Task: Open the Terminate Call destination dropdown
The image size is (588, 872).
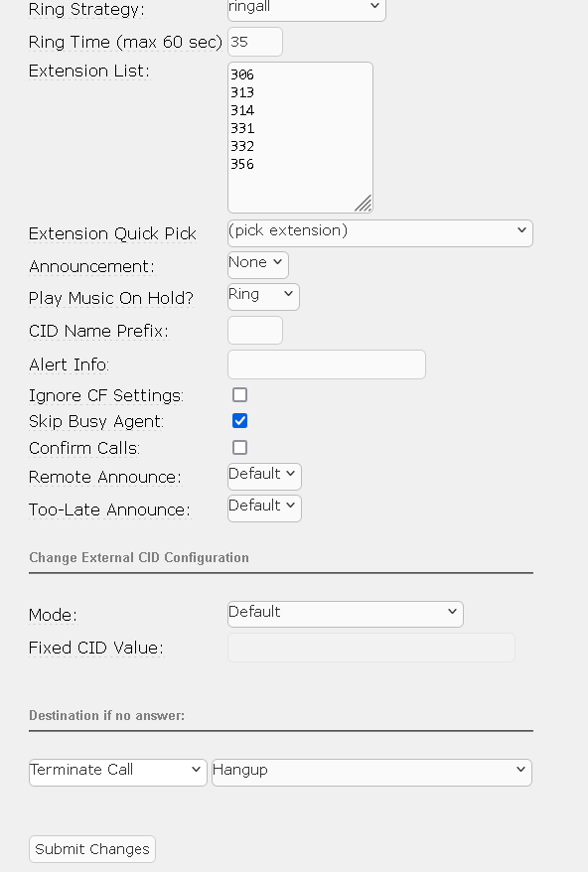Action: tap(118, 773)
